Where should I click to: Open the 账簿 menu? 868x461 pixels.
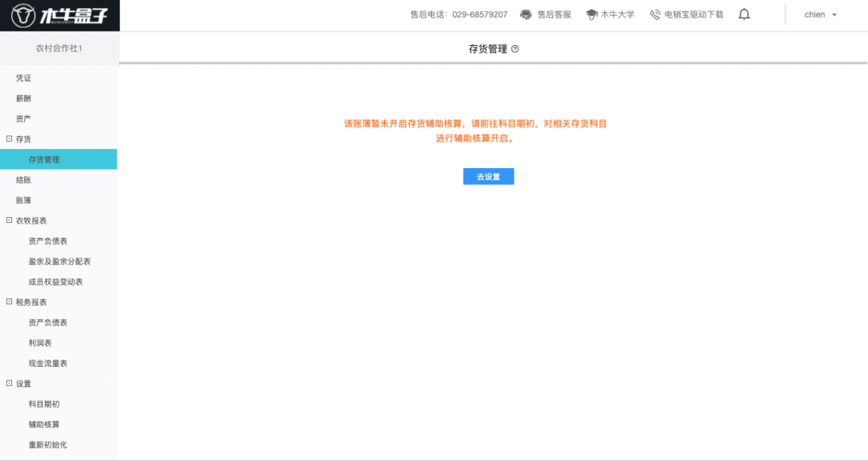(x=23, y=200)
